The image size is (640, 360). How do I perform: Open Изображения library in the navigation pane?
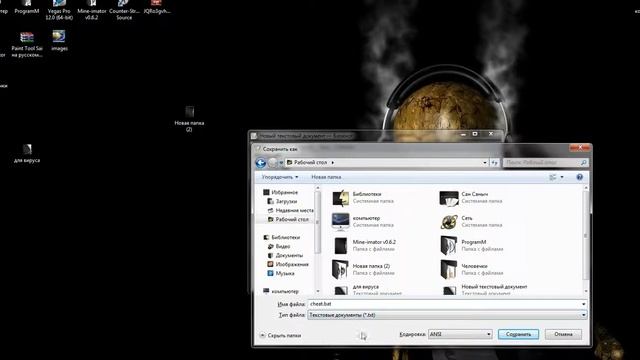pos(288,264)
